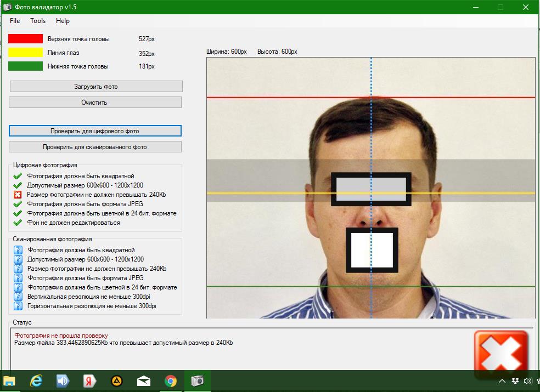Click green checkmark next to square photo rule

(18, 176)
